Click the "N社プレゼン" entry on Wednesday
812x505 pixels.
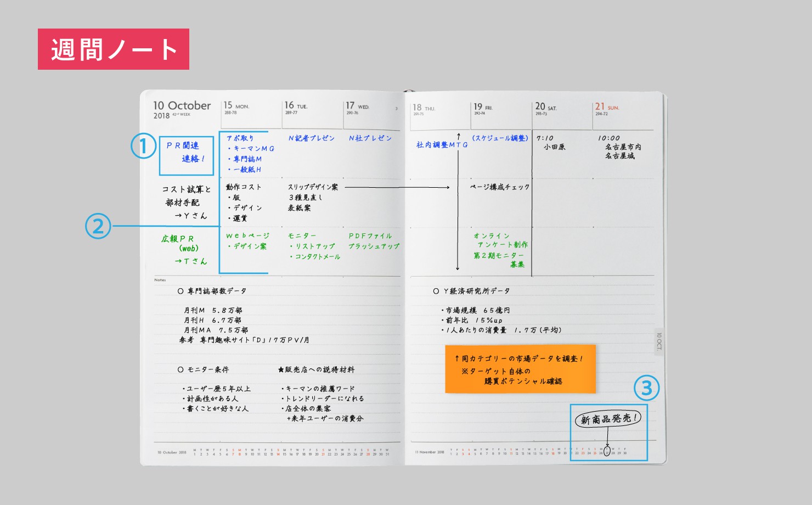[x=370, y=138]
